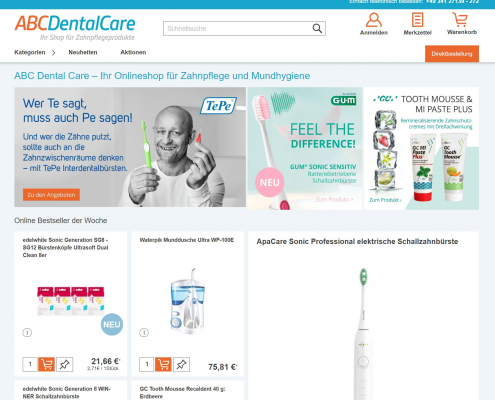Focus the Schnellsuche search field

[x=237, y=29]
